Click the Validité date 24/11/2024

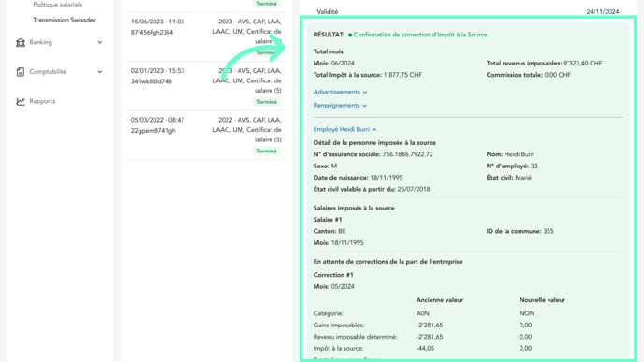[x=602, y=11]
